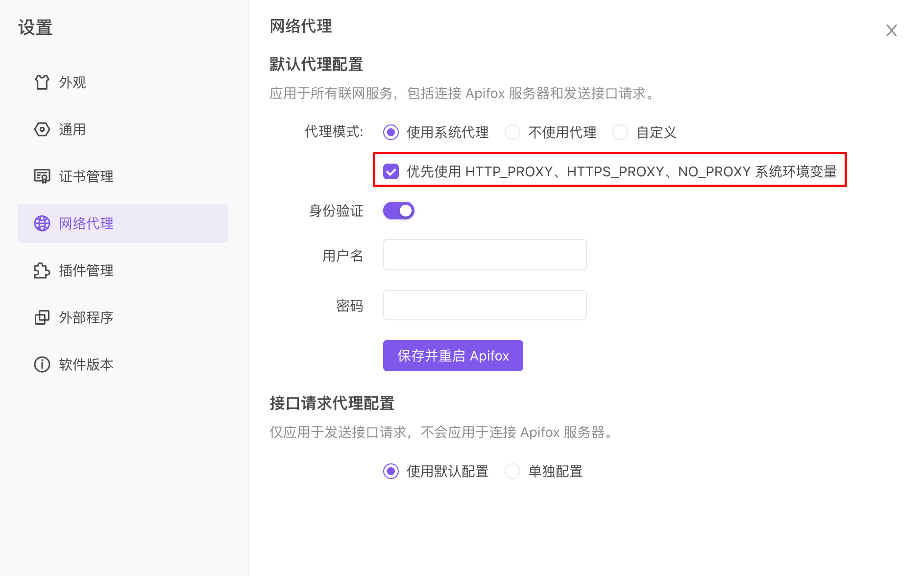Select the 使用系统代理 radio option

point(391,132)
